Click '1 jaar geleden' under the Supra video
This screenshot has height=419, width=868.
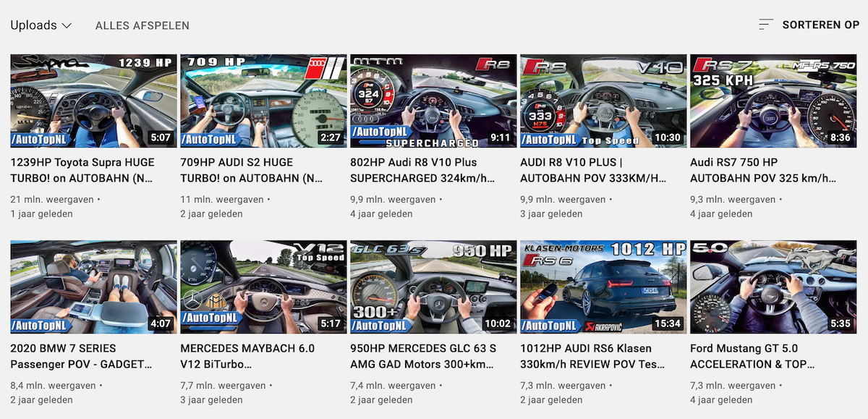[41, 213]
